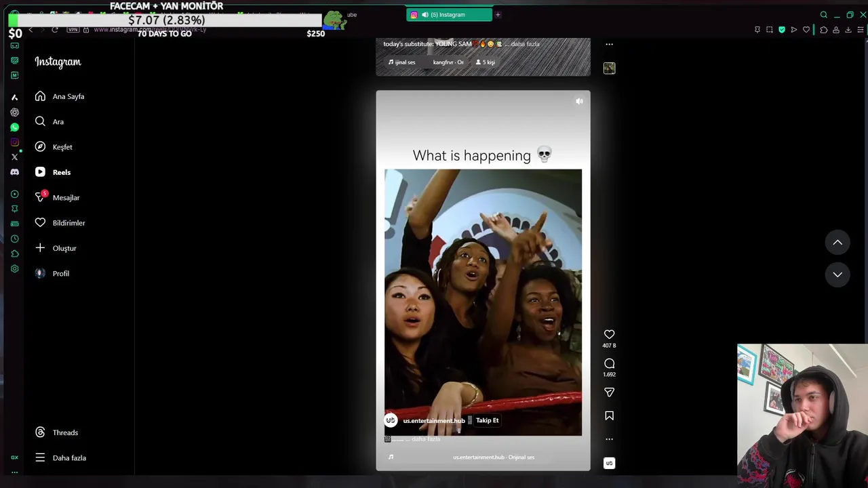Open the pinboard pin icon in toolbar
This screenshot has height=488, width=868.
(x=757, y=30)
